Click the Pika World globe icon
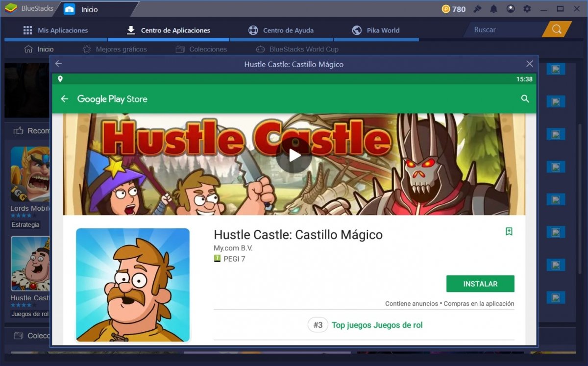Viewport: 588px width, 366px height. pyautogui.click(x=357, y=30)
